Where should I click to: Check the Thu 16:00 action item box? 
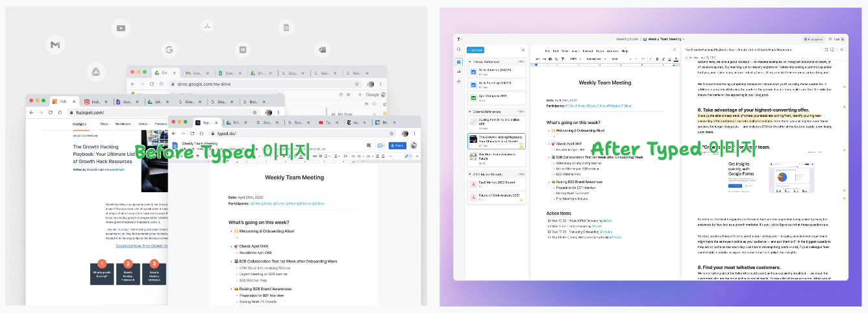548,237
